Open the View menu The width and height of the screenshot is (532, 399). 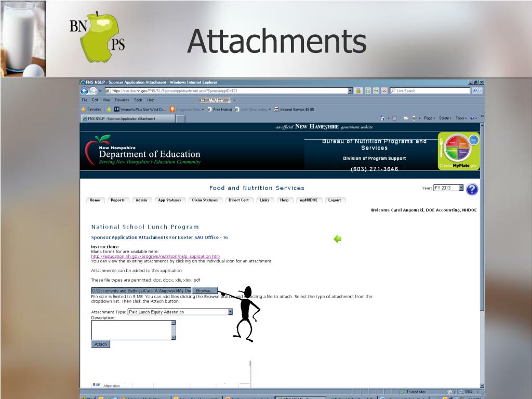107,100
